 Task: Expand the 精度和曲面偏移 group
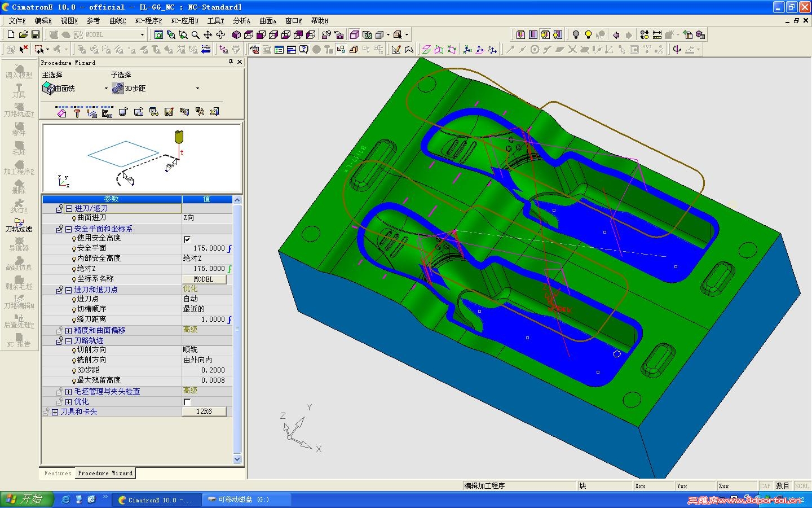tap(69, 331)
